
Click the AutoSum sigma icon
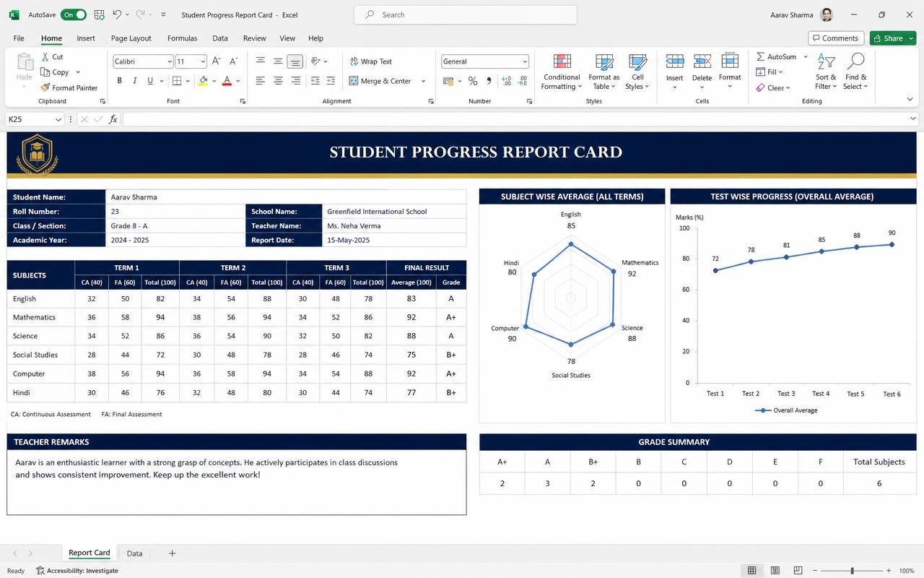761,56
